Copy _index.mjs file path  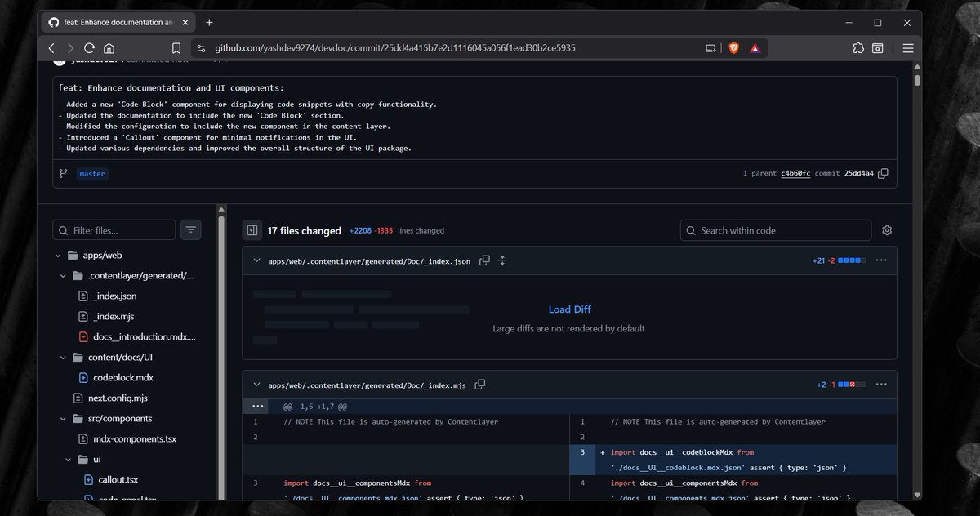click(480, 384)
